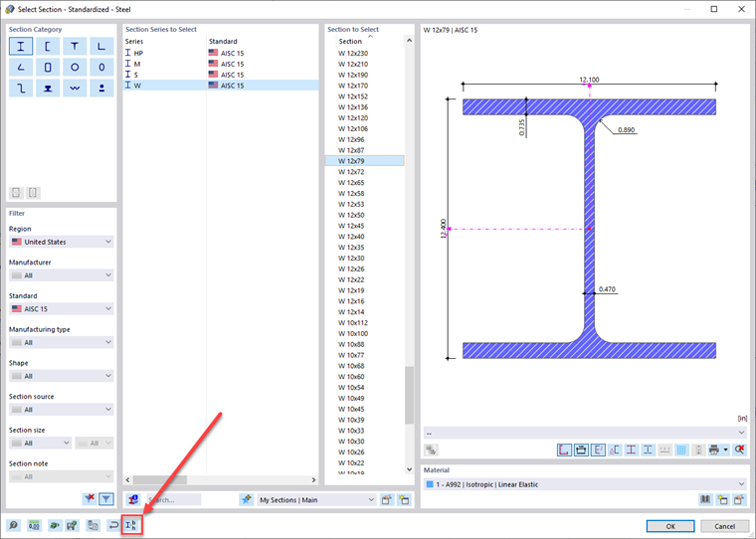Select the rectangular hollow section category icon
Image resolution: width=756 pixels, height=539 pixels.
48,67
